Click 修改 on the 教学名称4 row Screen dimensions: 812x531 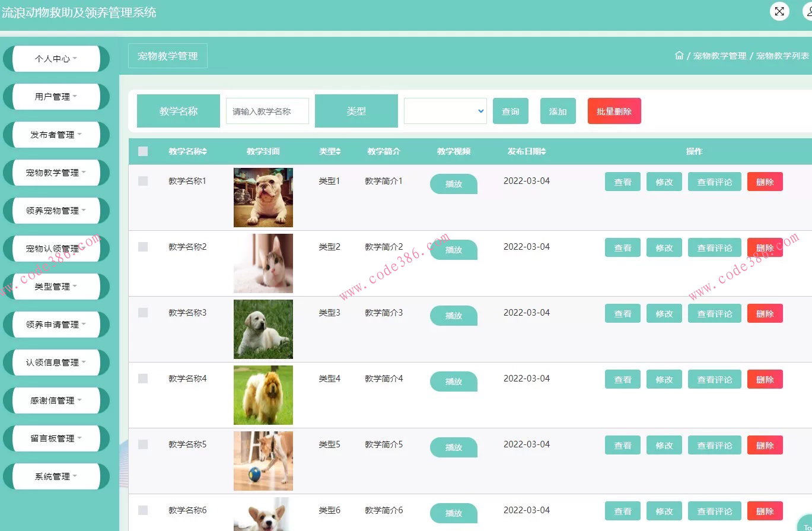click(664, 379)
